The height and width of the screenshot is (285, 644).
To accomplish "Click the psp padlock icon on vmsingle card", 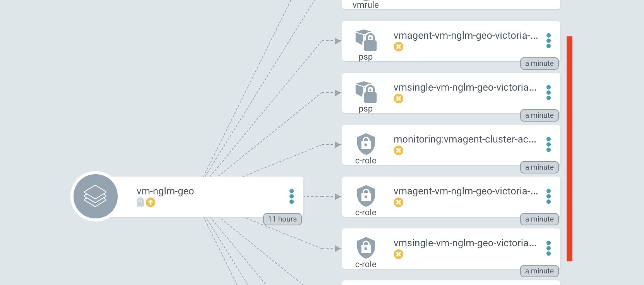I will (365, 93).
